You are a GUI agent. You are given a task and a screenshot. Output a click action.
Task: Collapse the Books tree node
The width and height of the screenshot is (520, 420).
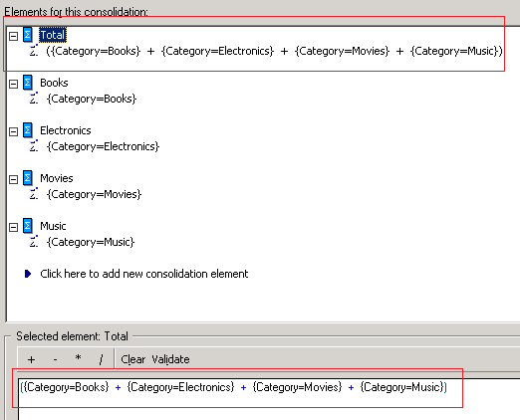(x=13, y=84)
